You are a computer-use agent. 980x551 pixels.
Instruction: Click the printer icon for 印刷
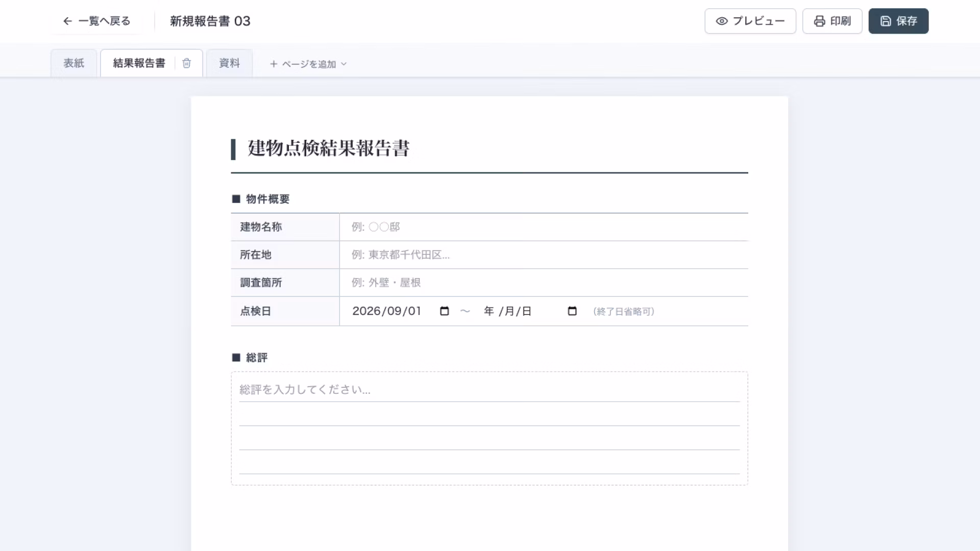(x=819, y=21)
